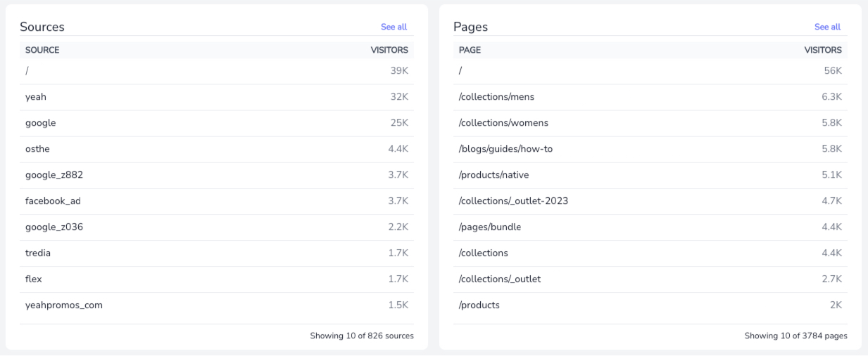Open the /collections/mens page row
The image size is (868, 356).
tap(650, 97)
